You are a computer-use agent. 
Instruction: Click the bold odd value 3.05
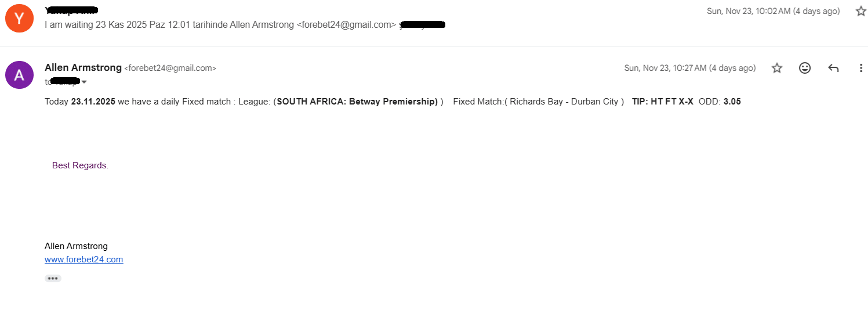[x=732, y=102]
